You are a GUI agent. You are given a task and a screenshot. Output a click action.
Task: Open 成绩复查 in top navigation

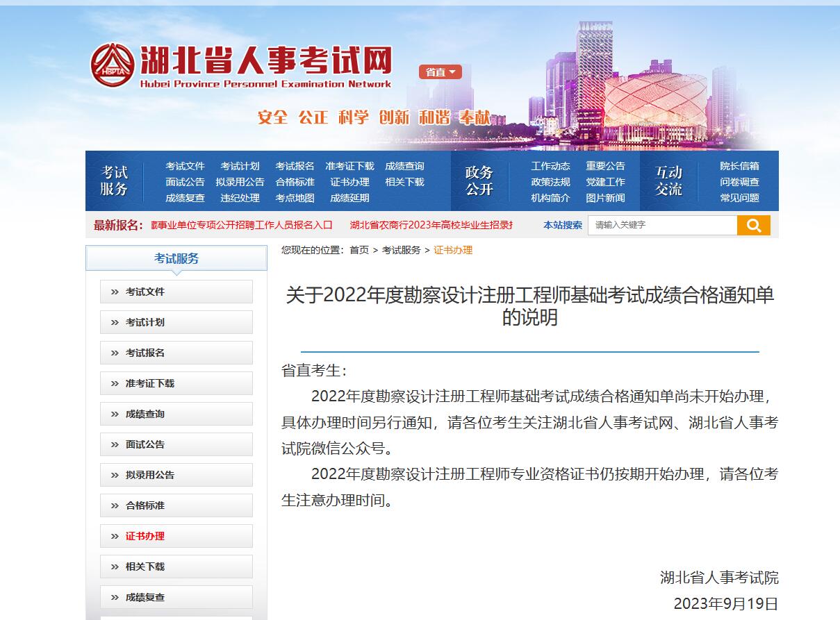(x=185, y=198)
